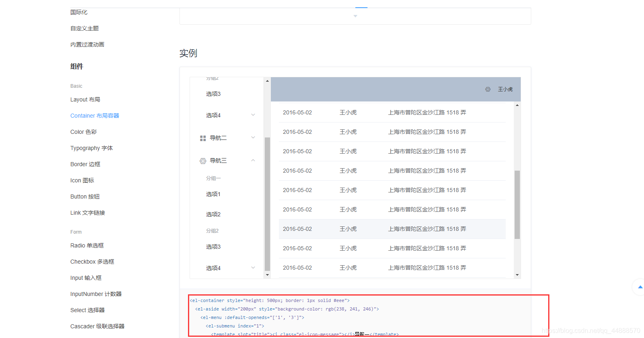
Task: Click the el-container code line
Action: click(270, 300)
